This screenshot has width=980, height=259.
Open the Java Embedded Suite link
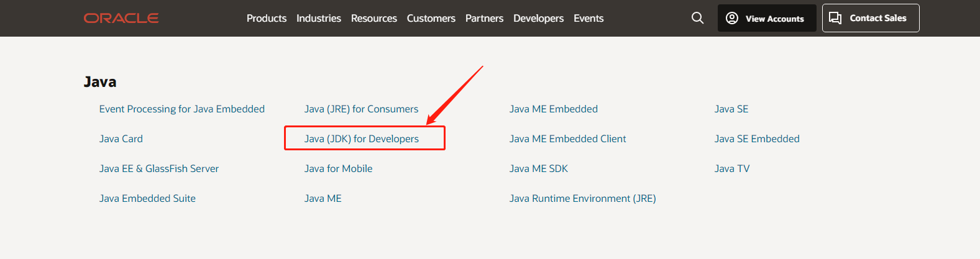[147, 198]
